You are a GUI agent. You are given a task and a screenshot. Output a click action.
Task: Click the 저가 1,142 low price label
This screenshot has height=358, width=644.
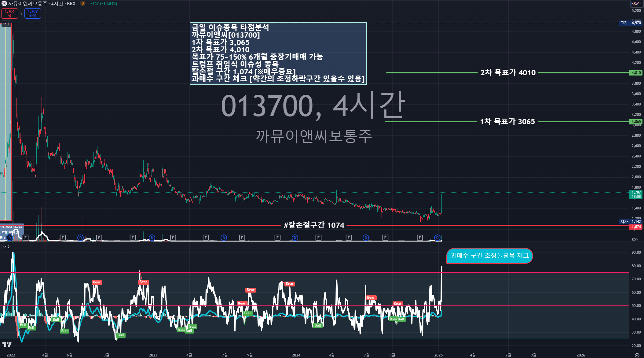tap(631, 222)
